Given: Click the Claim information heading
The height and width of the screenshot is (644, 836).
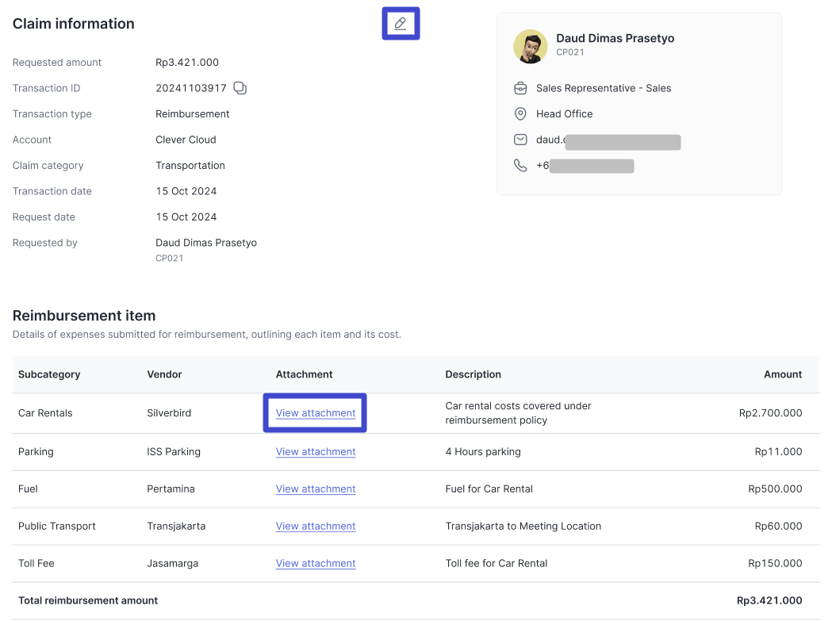Looking at the screenshot, I should tap(74, 24).
